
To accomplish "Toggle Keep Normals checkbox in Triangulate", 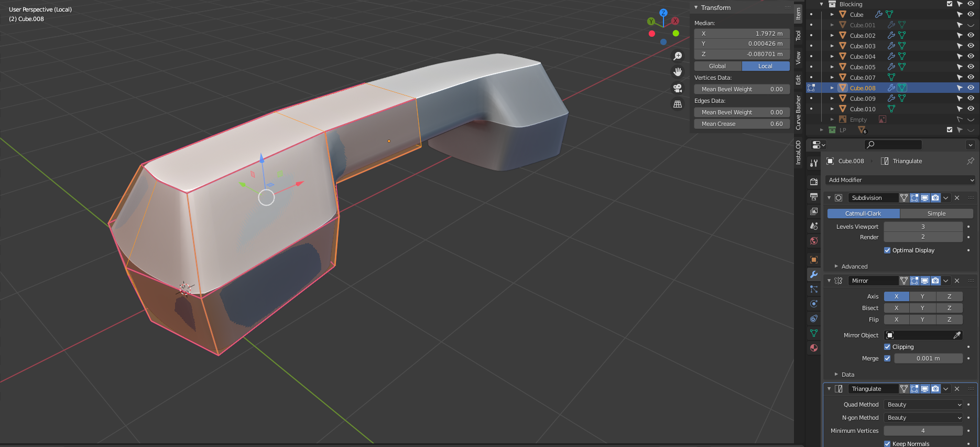I will 887,443.
